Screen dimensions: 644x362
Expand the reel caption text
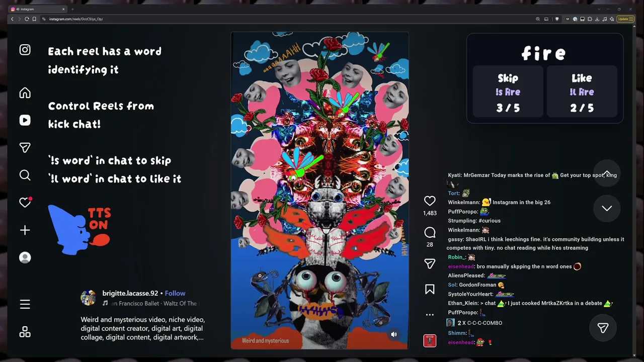[x=143, y=328]
